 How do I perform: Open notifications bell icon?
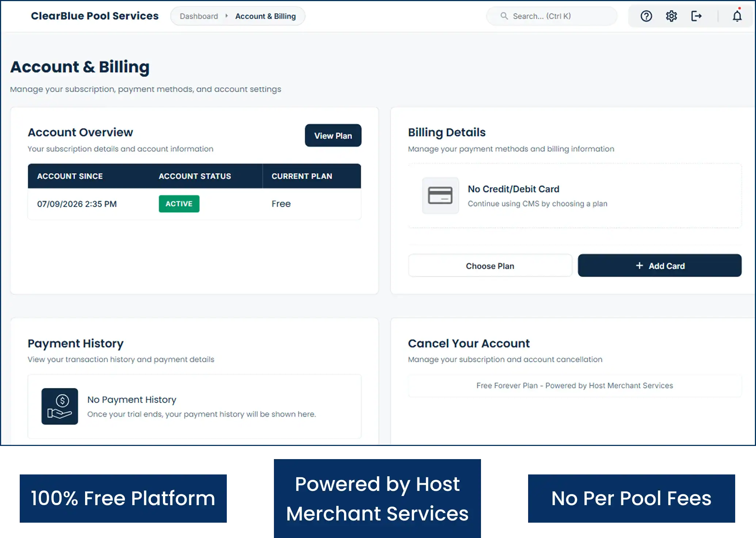[737, 16]
